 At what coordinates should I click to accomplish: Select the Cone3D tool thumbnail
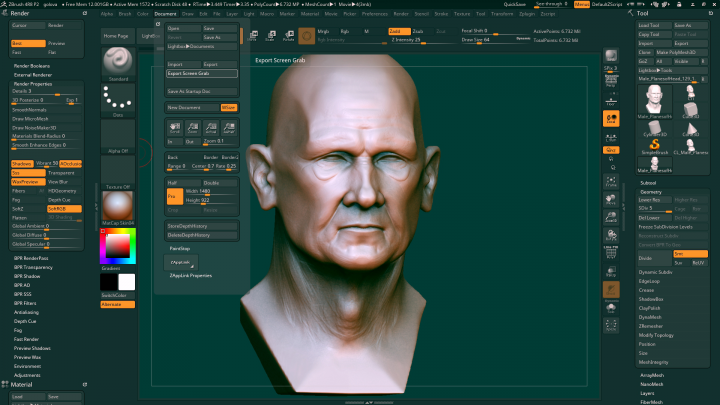point(691,129)
